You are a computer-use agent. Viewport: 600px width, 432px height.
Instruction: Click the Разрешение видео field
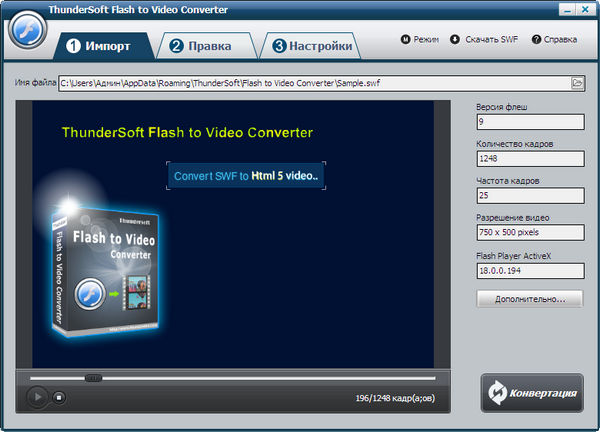530,233
